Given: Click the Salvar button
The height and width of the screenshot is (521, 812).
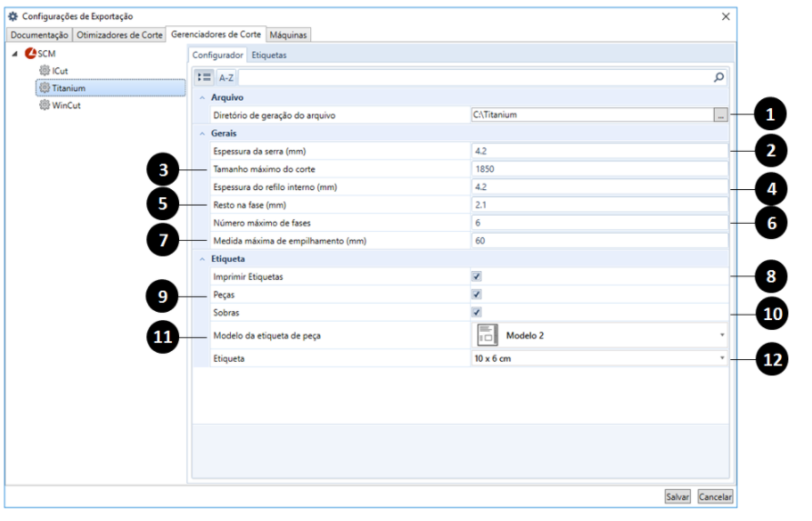Looking at the screenshot, I should tap(677, 496).
